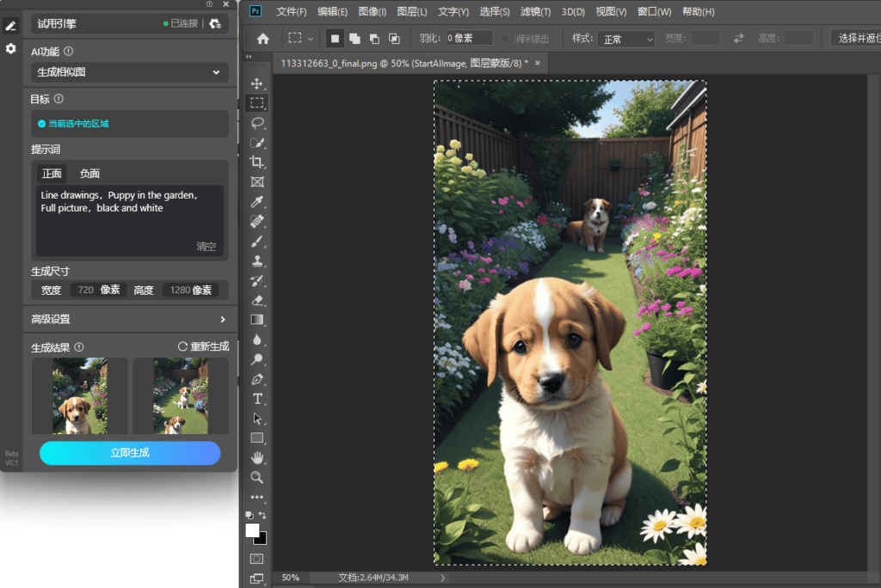Choose the Crop tool

click(256, 162)
